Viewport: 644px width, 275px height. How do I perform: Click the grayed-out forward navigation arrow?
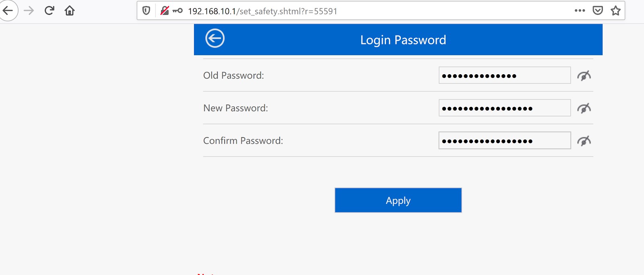[x=28, y=11]
